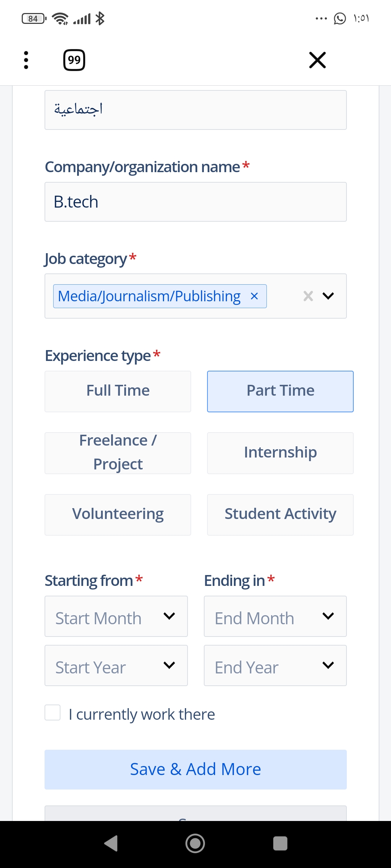Select Internship experience type

280,453
